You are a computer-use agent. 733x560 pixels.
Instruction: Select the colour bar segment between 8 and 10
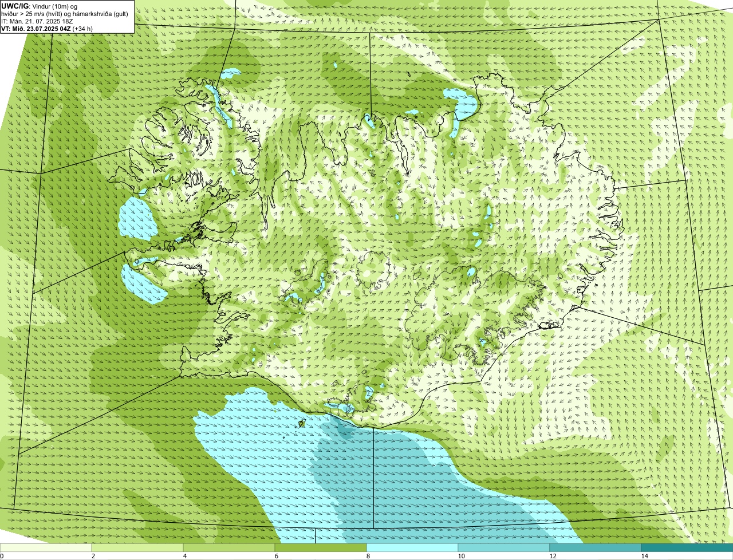tap(412, 547)
